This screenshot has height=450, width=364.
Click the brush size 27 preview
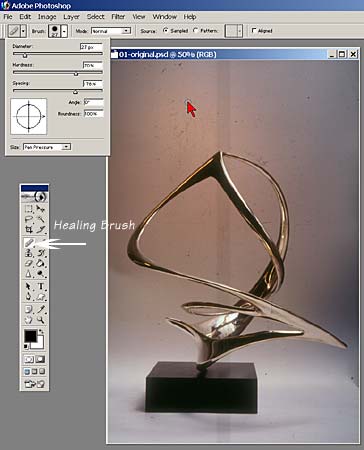(x=55, y=31)
